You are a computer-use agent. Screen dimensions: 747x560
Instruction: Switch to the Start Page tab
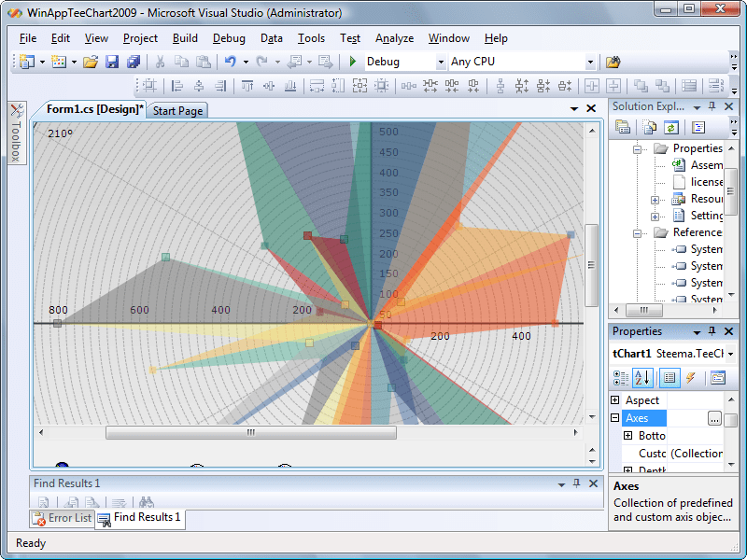tap(177, 109)
